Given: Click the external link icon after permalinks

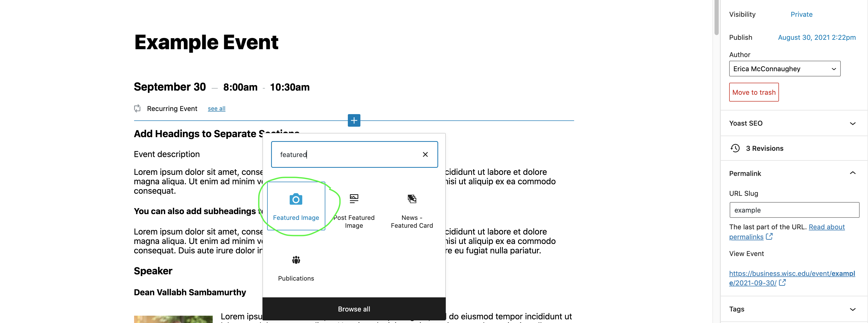Looking at the screenshot, I should point(769,236).
